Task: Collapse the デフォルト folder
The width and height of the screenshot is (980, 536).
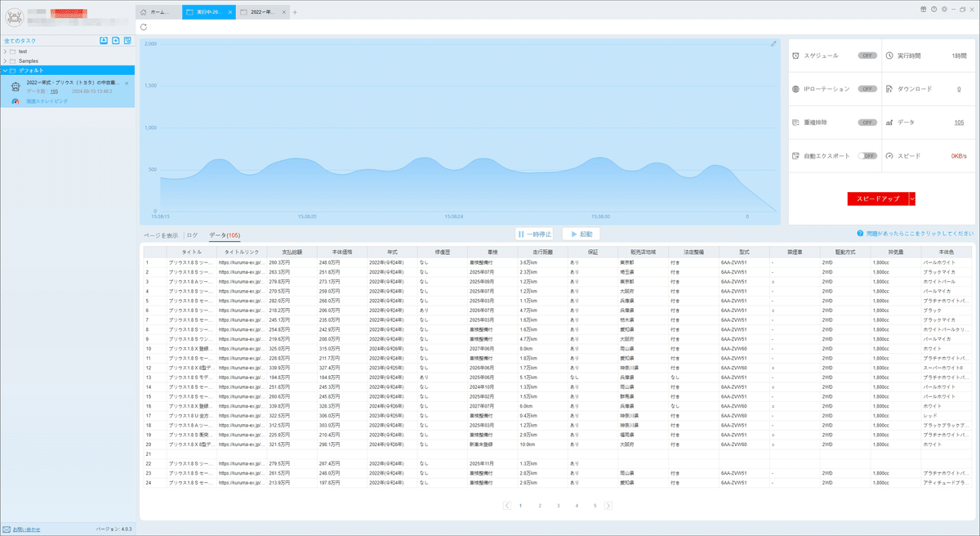Action: [5, 70]
